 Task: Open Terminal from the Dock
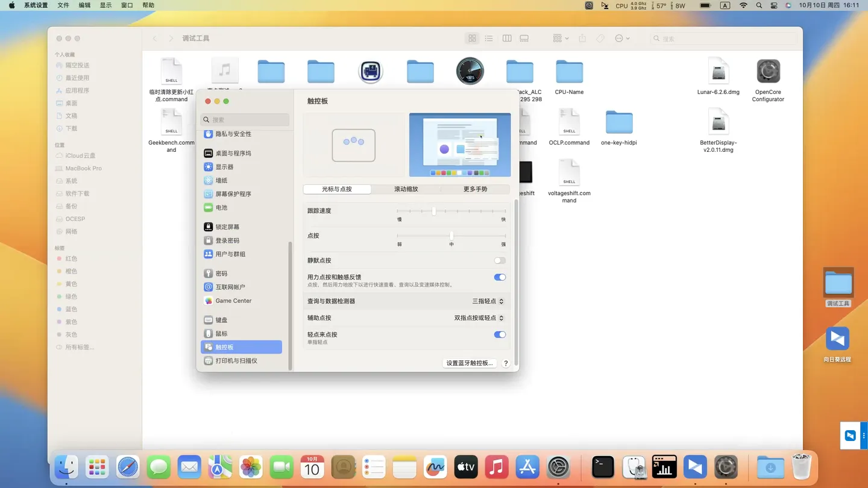point(603,467)
